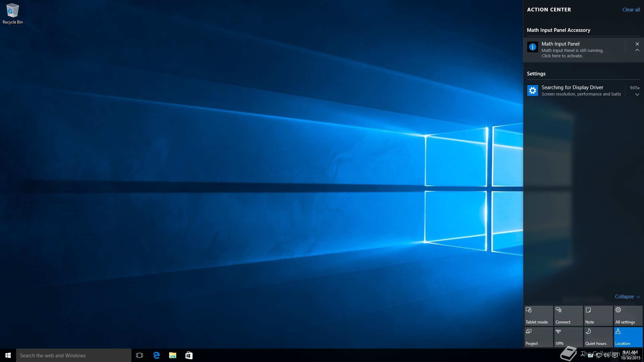
Task: Click the 9:05a timestamp on the Settings notification
Action: [634, 88]
